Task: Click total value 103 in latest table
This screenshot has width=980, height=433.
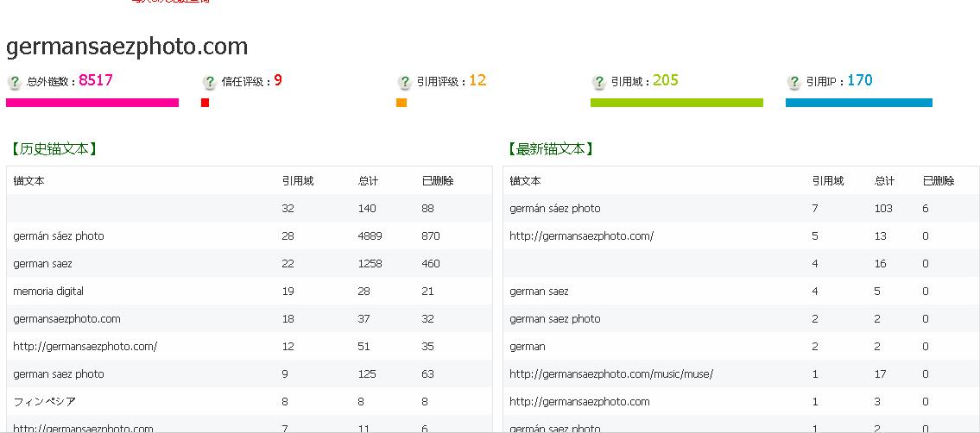Action: click(883, 209)
